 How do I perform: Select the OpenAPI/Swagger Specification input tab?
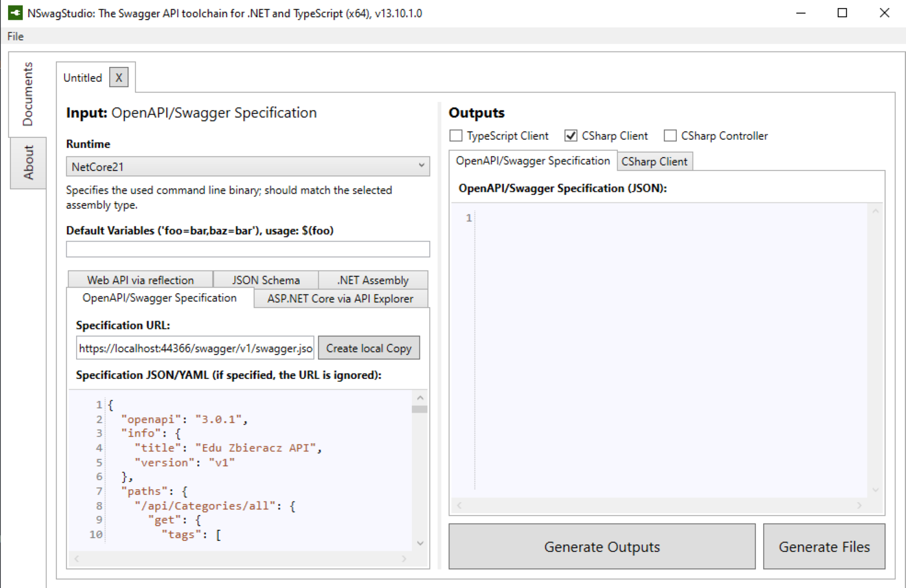(159, 298)
